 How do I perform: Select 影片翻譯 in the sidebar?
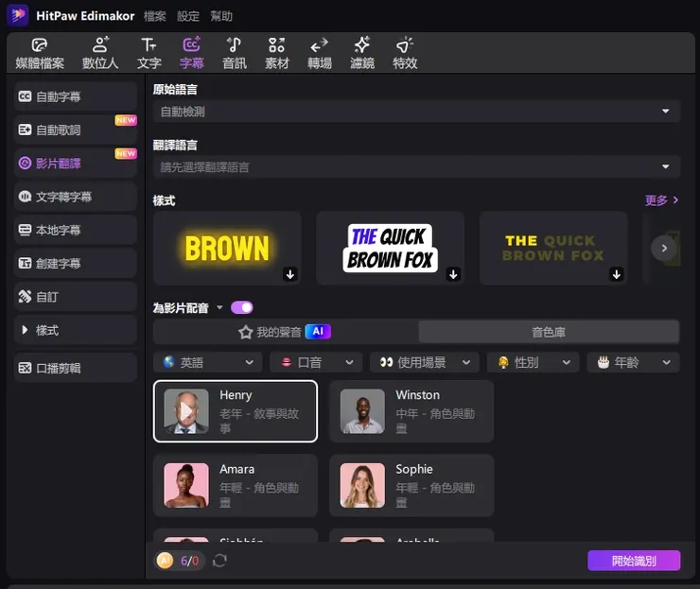coord(75,164)
